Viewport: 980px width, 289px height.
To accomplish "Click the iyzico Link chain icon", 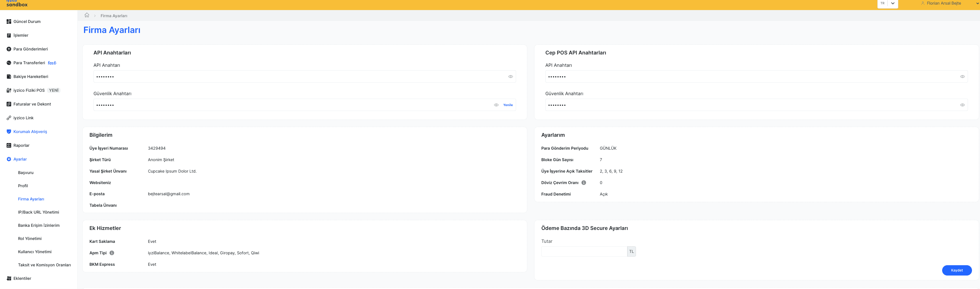I will coord(9,118).
